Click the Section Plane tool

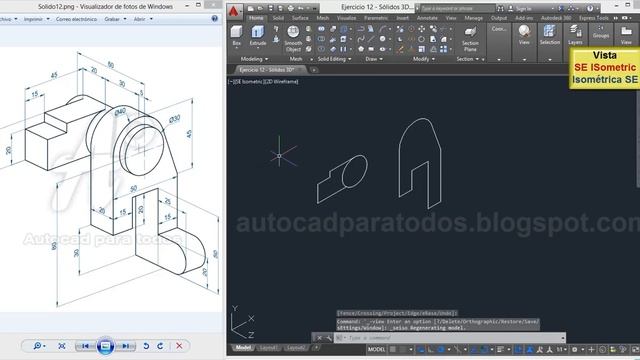470,39
